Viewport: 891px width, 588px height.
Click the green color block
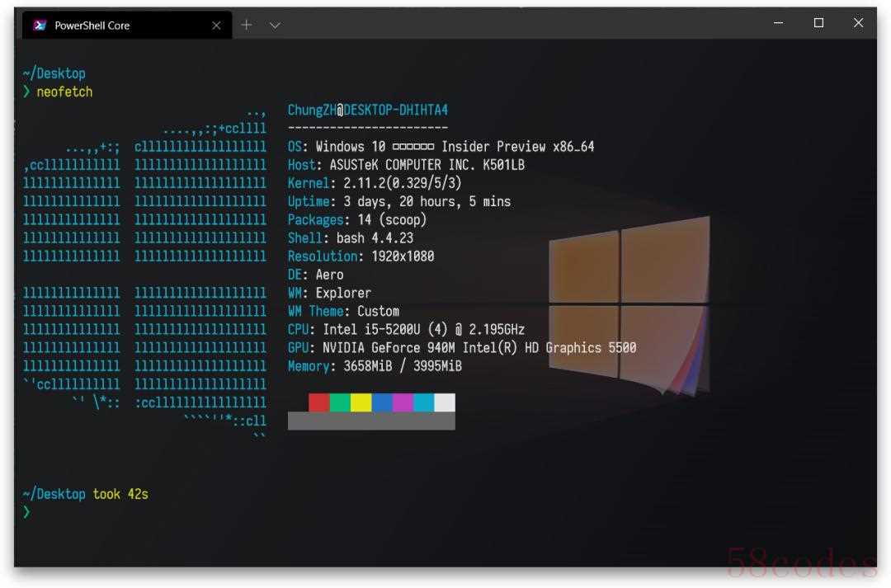point(340,402)
